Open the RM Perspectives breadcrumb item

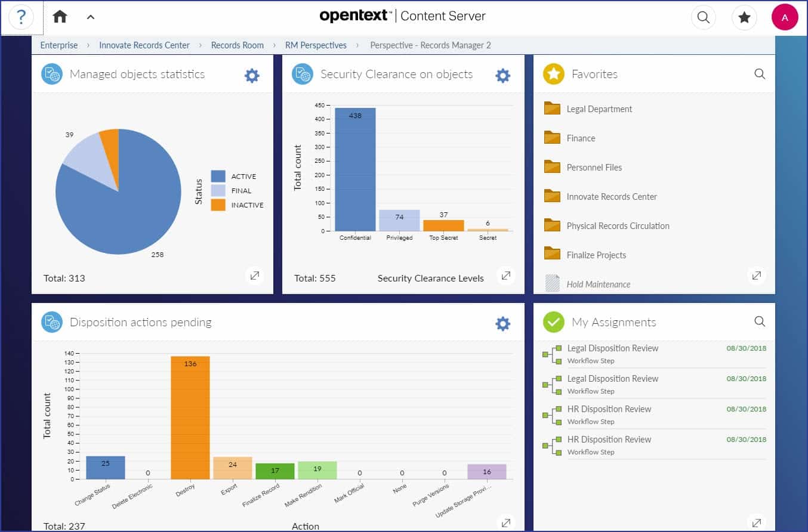pos(316,45)
